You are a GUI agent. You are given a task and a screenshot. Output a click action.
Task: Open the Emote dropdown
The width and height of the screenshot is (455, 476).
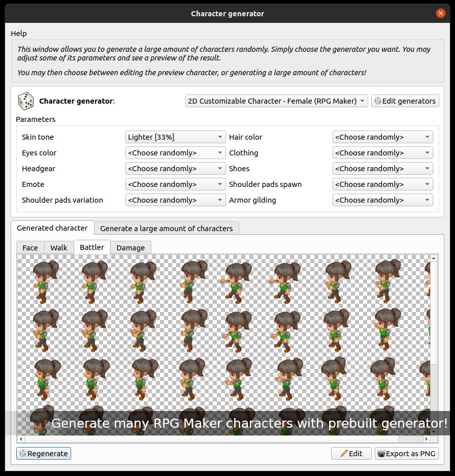click(175, 184)
